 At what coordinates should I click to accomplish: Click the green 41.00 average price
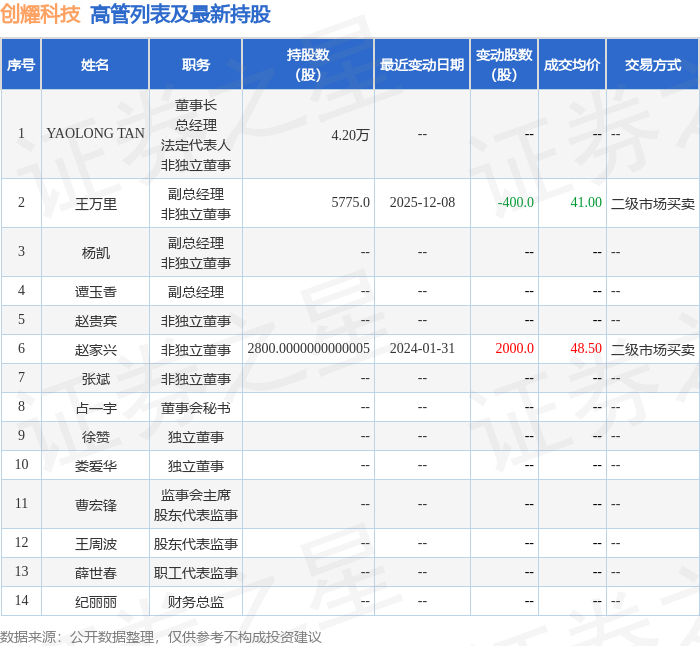pos(586,202)
